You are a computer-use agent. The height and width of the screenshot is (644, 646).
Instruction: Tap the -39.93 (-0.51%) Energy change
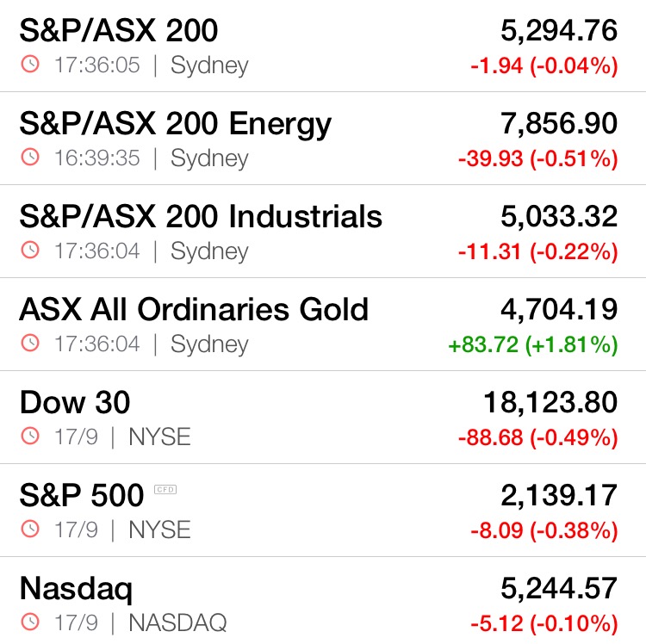click(x=538, y=159)
